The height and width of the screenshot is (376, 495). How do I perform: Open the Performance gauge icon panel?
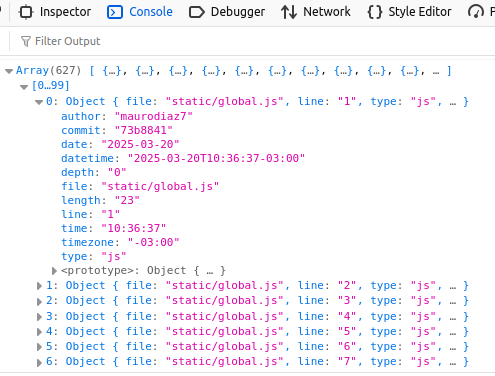coord(476,12)
